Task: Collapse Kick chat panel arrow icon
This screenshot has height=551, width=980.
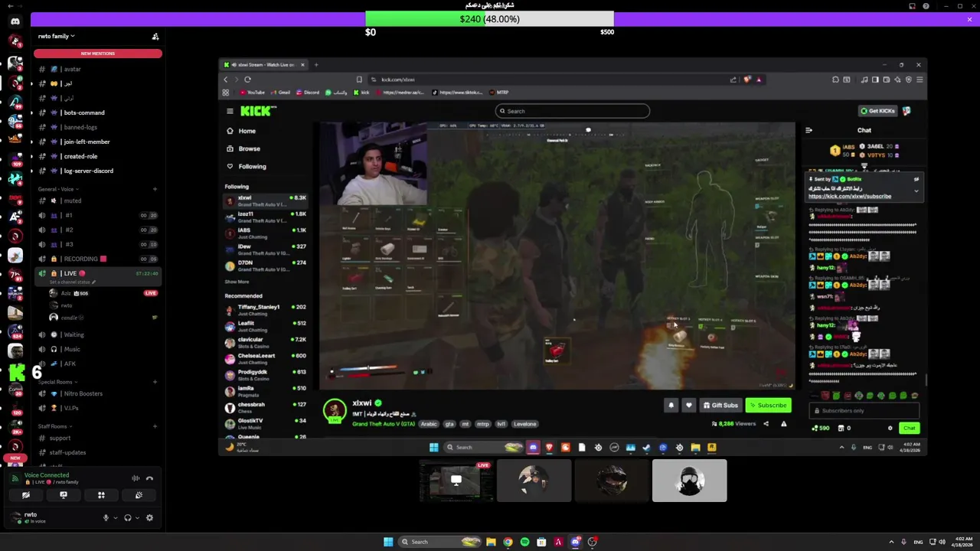Action: pyautogui.click(x=809, y=130)
